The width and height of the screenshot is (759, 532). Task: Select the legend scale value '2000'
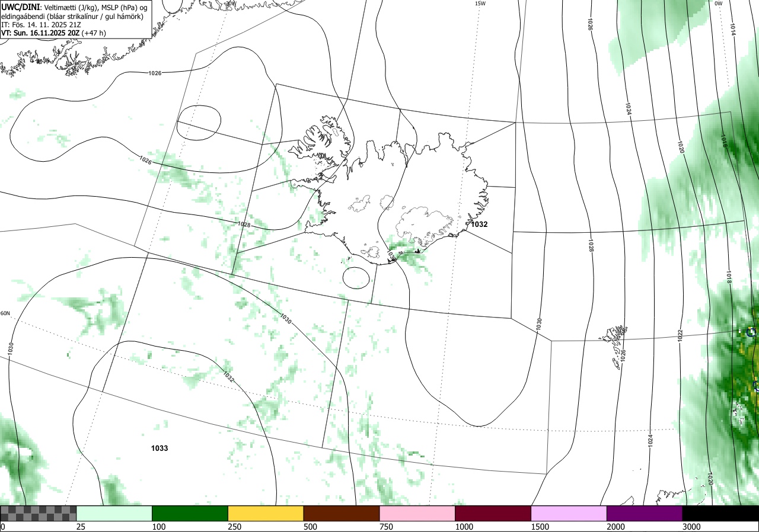(616, 527)
